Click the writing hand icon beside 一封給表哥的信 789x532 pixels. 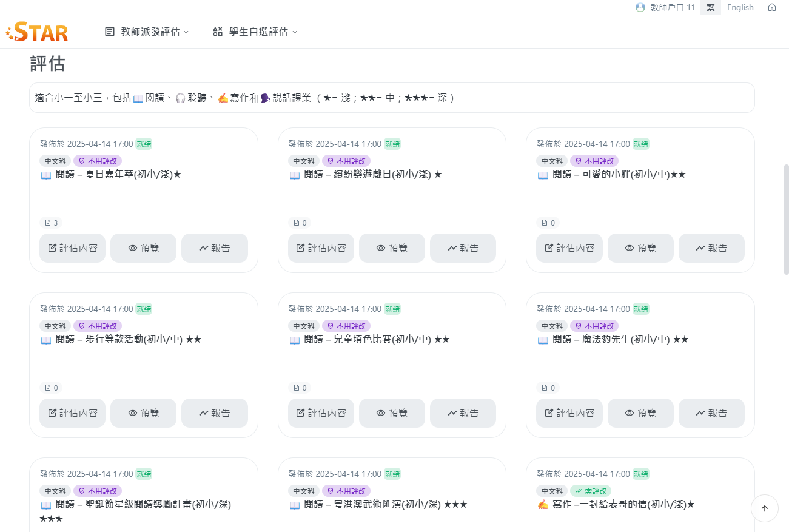(x=543, y=505)
